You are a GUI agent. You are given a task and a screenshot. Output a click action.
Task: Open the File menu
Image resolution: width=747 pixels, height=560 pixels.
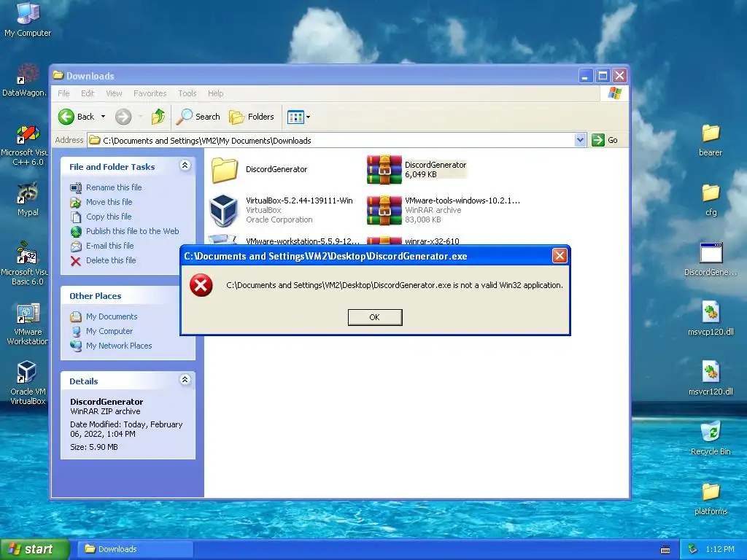63,93
